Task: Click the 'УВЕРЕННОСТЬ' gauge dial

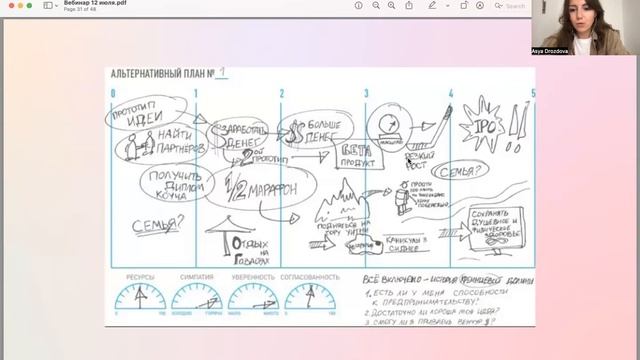Action: pyautogui.click(x=253, y=296)
